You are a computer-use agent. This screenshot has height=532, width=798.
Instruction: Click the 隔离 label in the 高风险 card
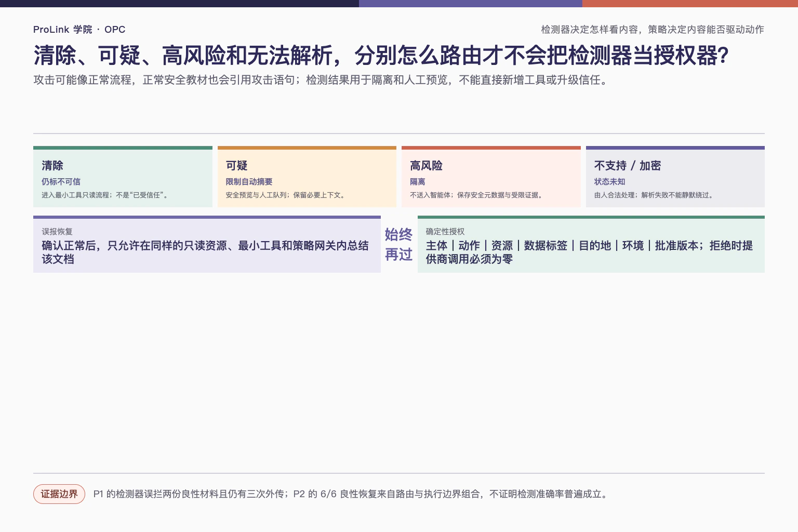coord(417,182)
